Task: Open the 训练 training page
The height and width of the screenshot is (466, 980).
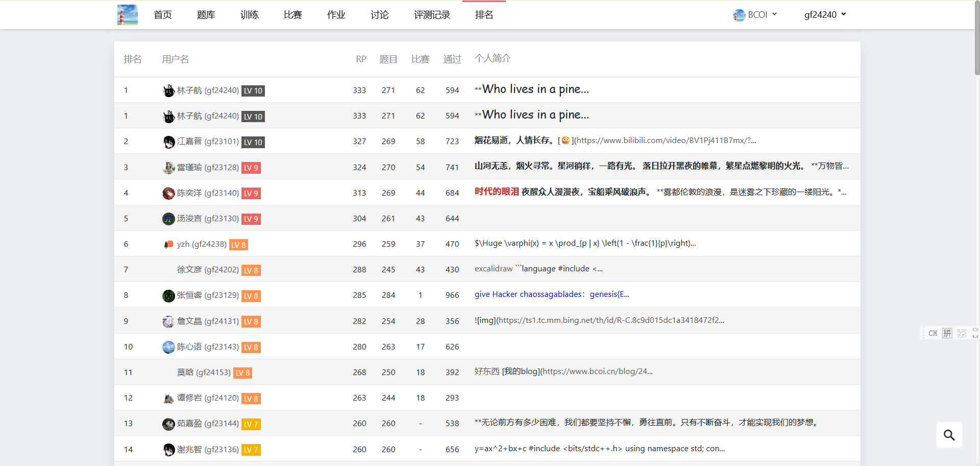Action: click(x=250, y=15)
